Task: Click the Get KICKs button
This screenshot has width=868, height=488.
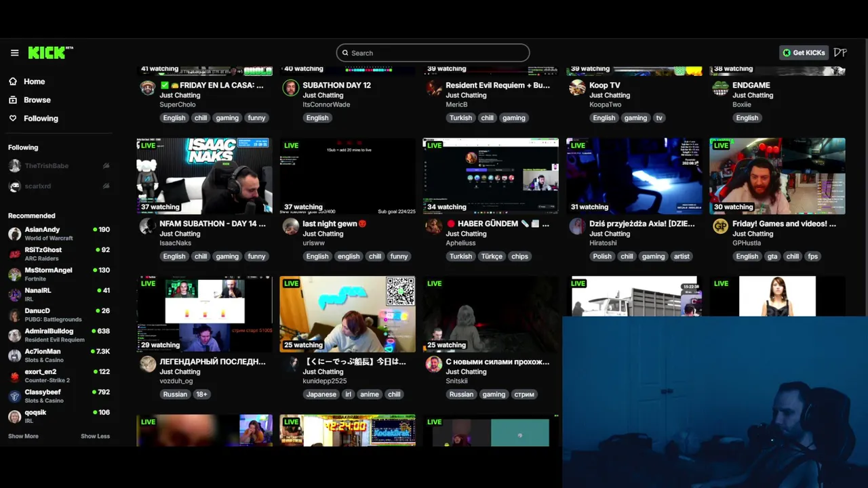Action: [x=804, y=53]
